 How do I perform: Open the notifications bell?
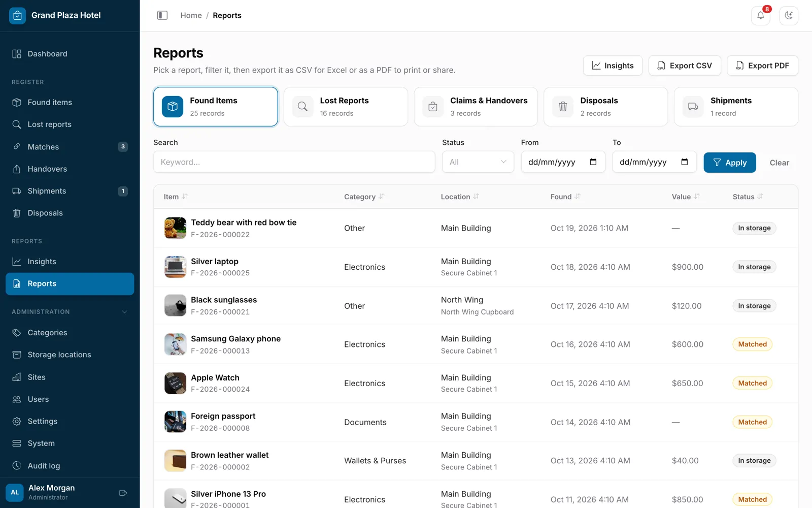click(760, 16)
